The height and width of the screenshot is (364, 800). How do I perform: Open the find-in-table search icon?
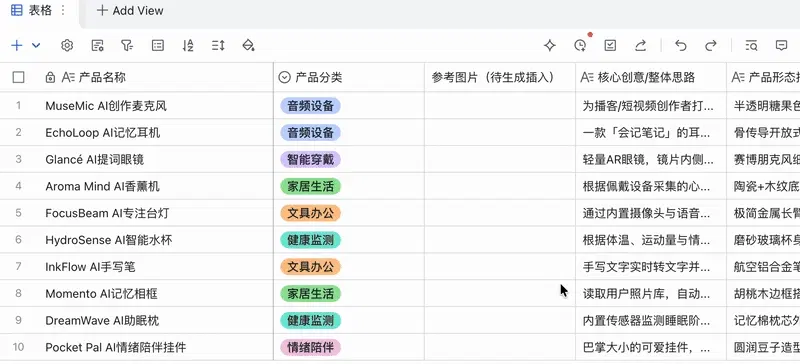point(751,45)
